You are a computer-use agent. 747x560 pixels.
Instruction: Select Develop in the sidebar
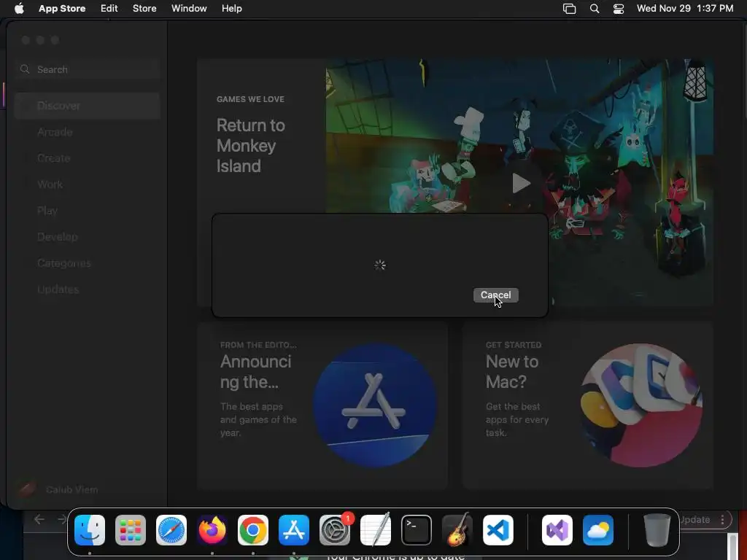88,237
